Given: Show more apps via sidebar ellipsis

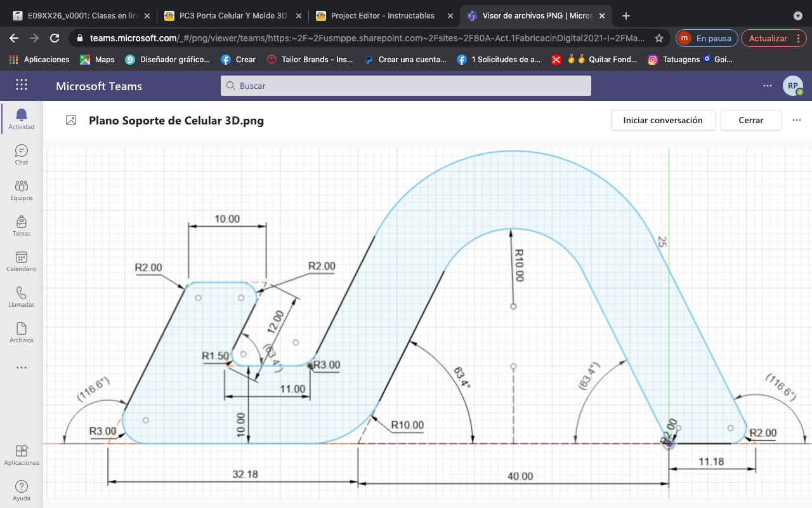Looking at the screenshot, I should click(x=22, y=368).
